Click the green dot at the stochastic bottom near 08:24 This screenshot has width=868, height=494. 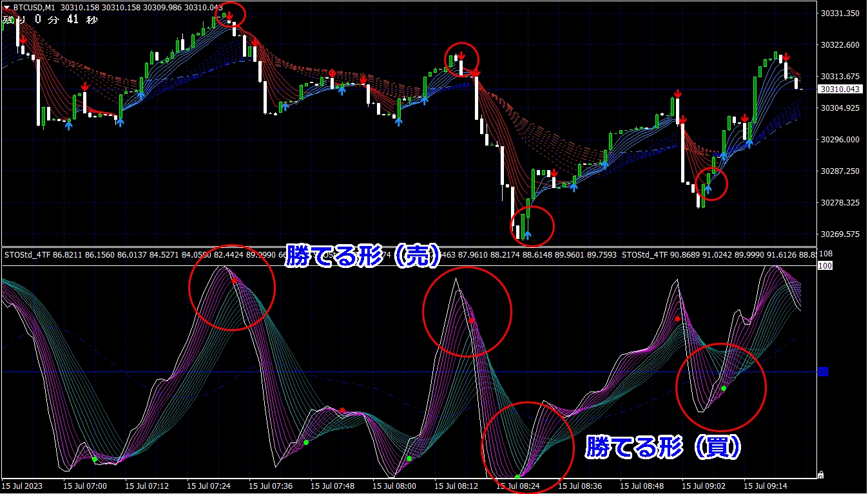[x=517, y=477]
